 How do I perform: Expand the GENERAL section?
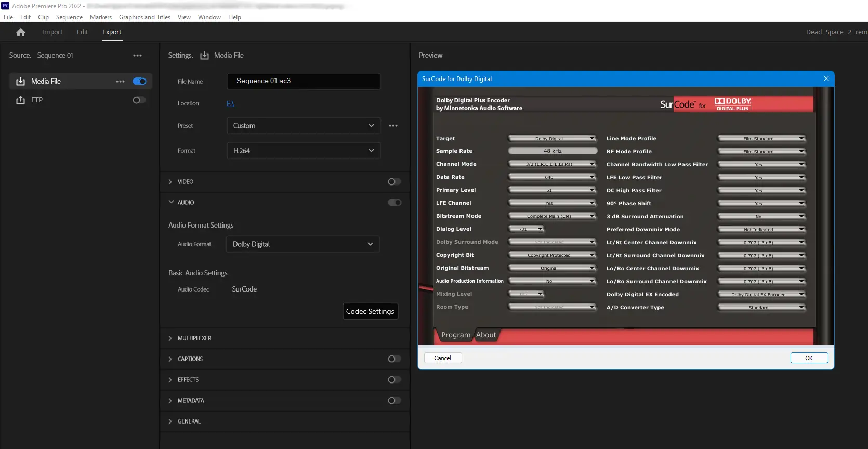pyautogui.click(x=170, y=421)
